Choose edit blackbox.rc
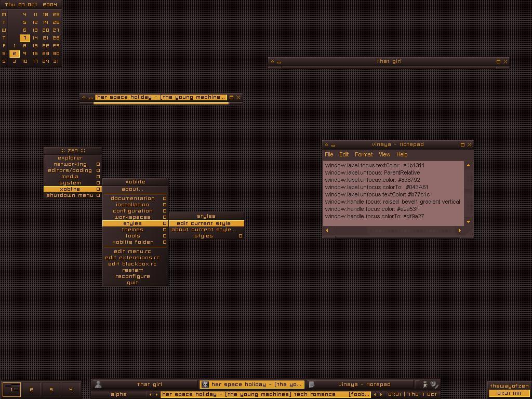The width and height of the screenshot is (532, 399). (136, 264)
